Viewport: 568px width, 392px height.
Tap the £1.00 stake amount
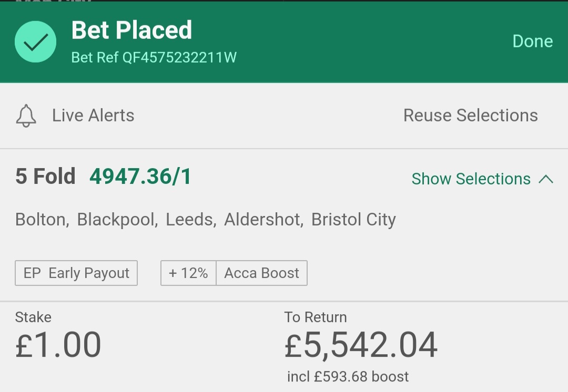point(58,345)
